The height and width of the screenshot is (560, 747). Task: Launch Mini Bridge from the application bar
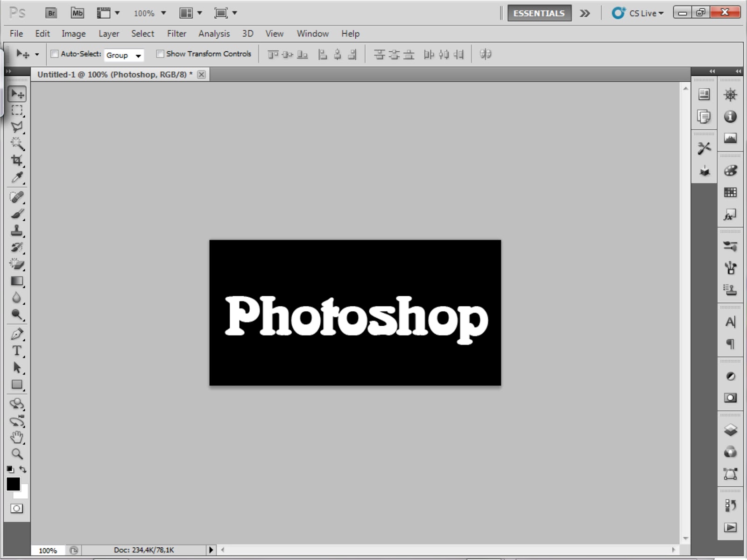point(78,13)
